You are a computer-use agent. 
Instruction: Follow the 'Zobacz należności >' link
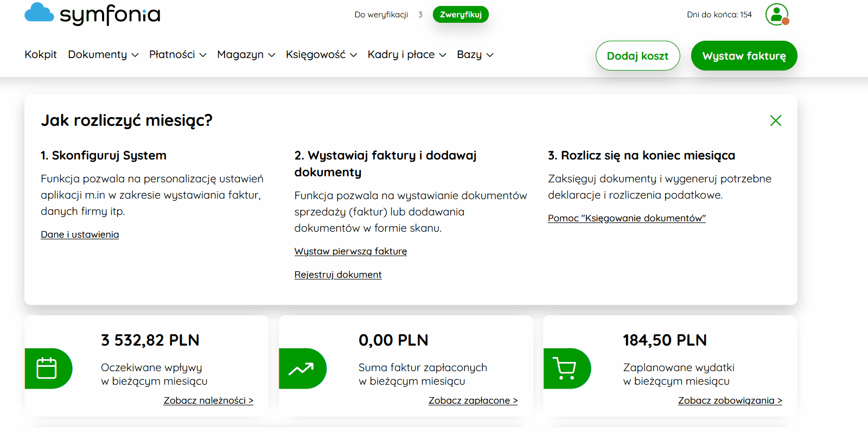point(208,400)
